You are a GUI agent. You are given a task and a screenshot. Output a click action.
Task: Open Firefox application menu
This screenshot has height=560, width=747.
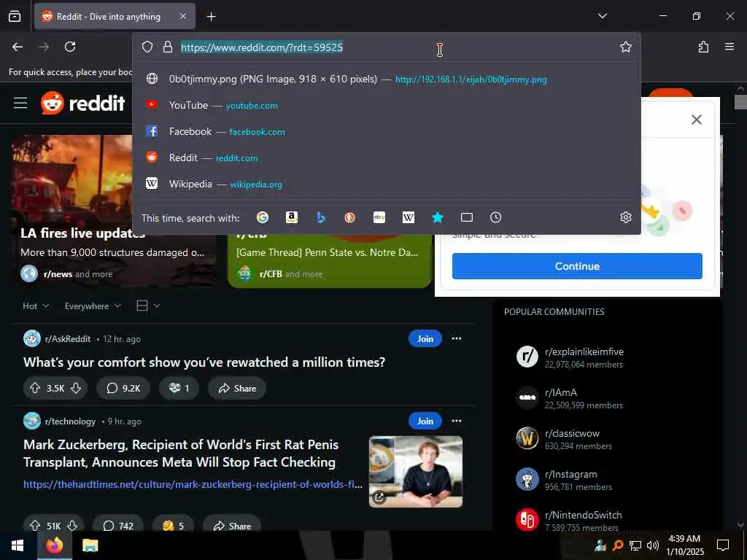[x=729, y=47]
